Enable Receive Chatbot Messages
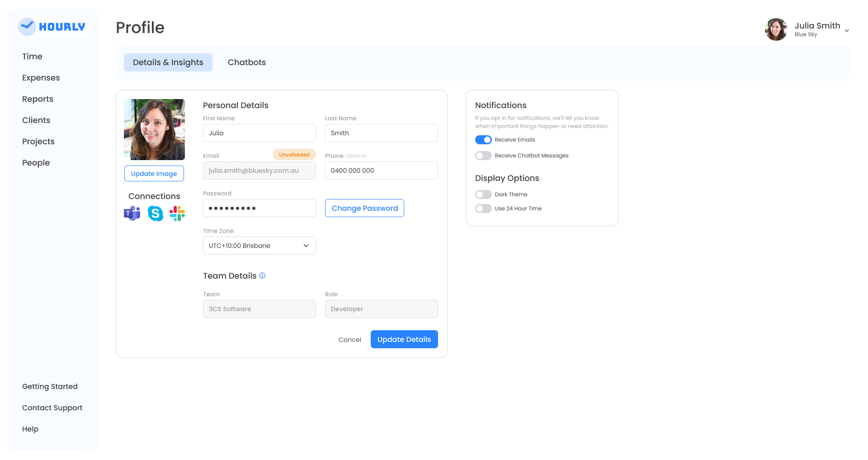Viewport: 868px width, 460px height. click(x=483, y=156)
